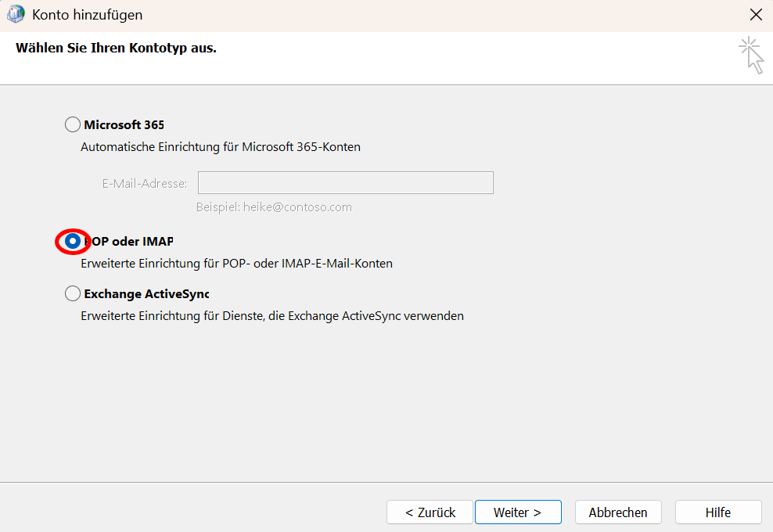Click the Exchange ActiveSync label text
Viewport: 773px width, 532px height.
[146, 294]
